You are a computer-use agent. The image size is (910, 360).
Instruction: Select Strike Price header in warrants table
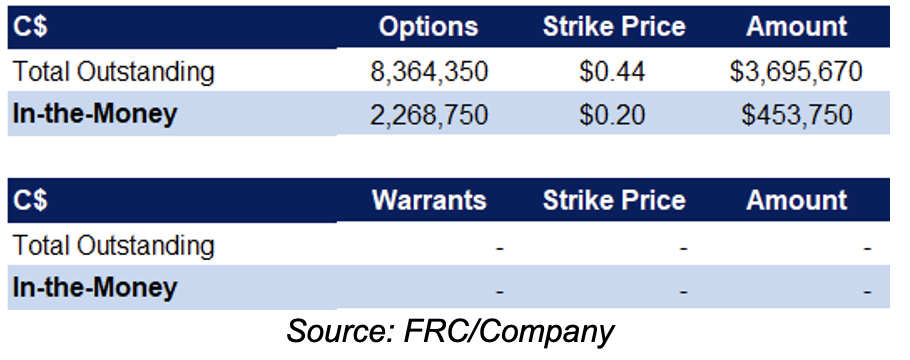(x=614, y=200)
